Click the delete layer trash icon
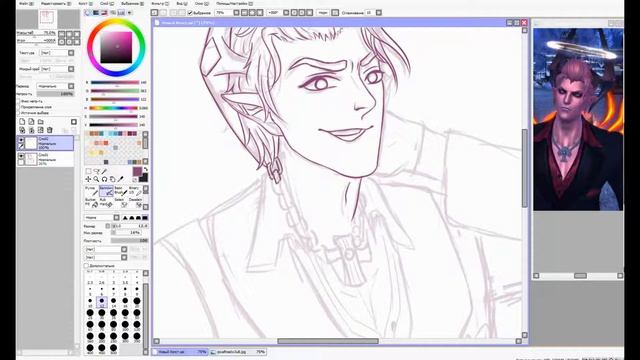 [50, 130]
